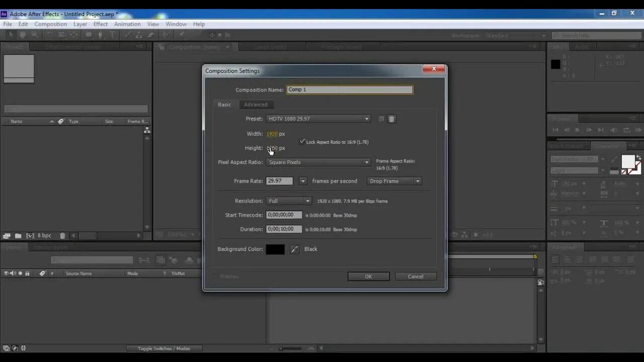
Task: Click the save preset icon beside the Preset dropdown
Action: pyautogui.click(x=381, y=119)
